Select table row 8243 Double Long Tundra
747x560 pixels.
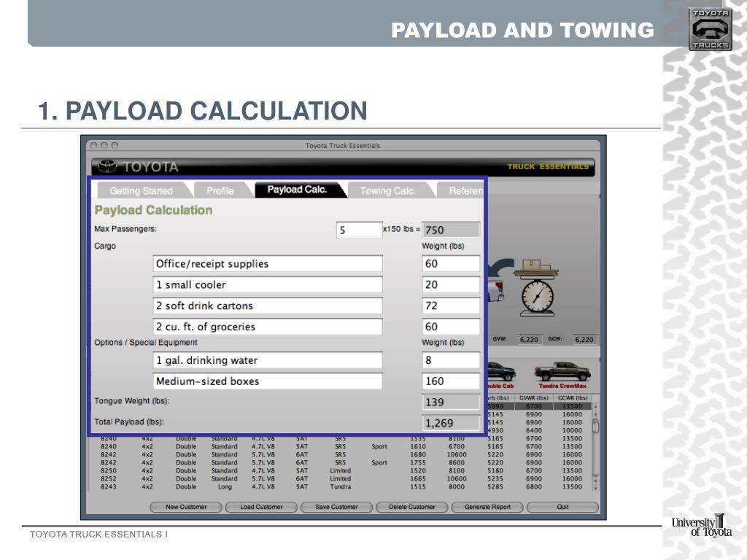coord(341,486)
